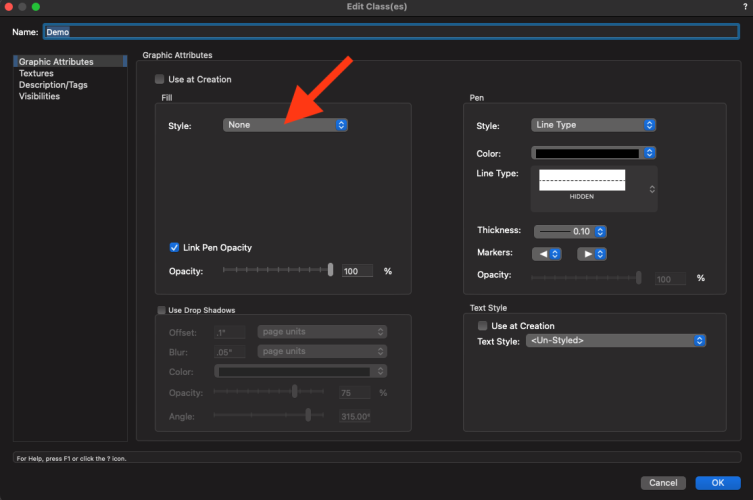Open the Visibilities pane
Screen dimensions: 753x500
[x=39, y=96]
